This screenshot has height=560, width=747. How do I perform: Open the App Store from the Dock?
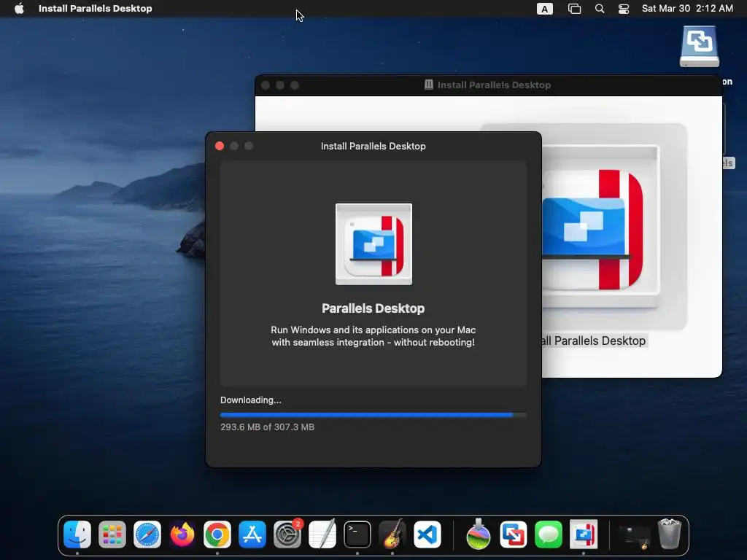[x=252, y=534]
